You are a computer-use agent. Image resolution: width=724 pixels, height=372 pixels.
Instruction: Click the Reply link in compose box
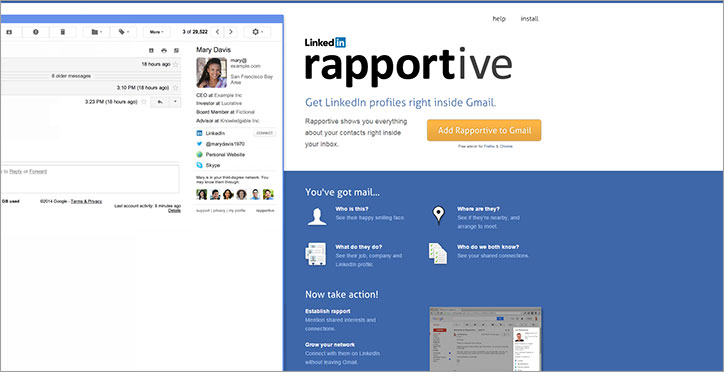click(16, 171)
